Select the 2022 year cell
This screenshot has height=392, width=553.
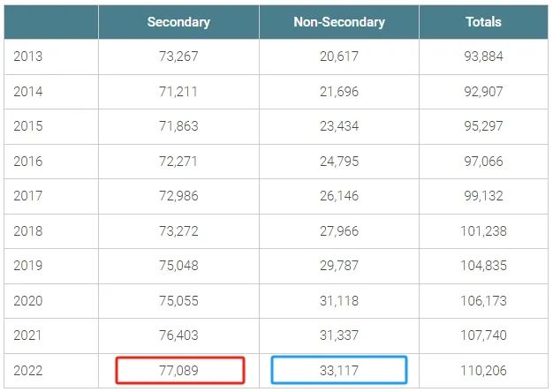click(27, 370)
